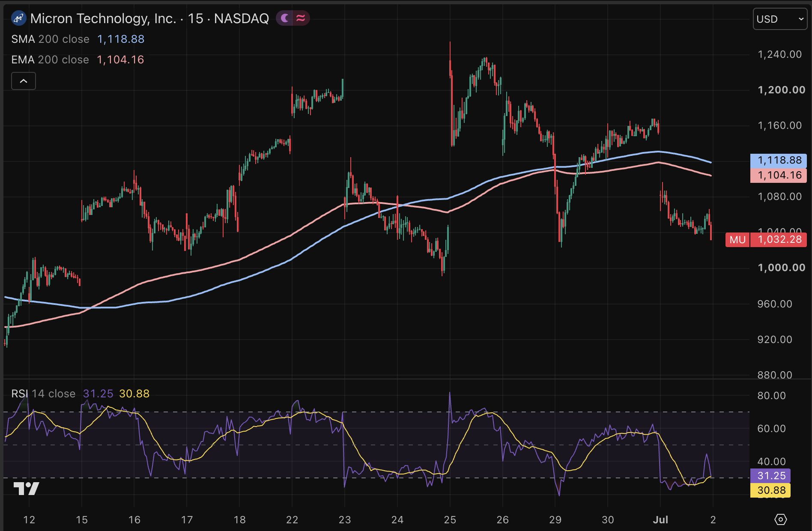Click the post-market moon session icon
Image resolution: width=812 pixels, height=531 pixels.
click(x=285, y=18)
